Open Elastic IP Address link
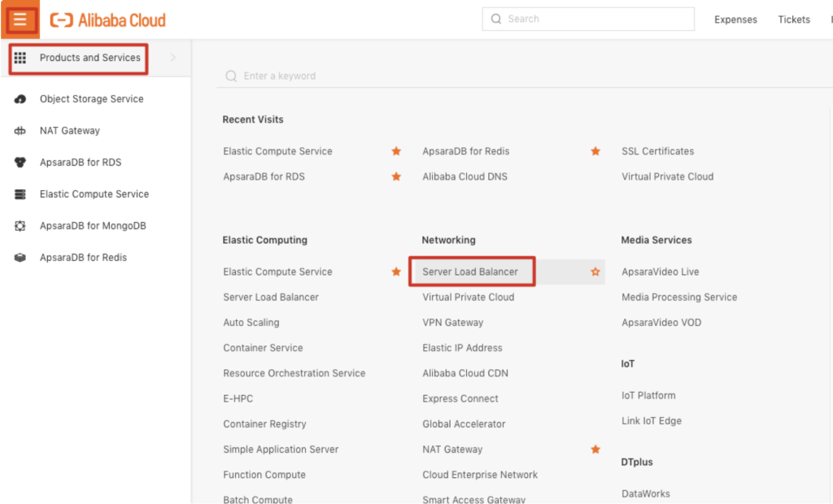833x504 pixels. click(462, 349)
